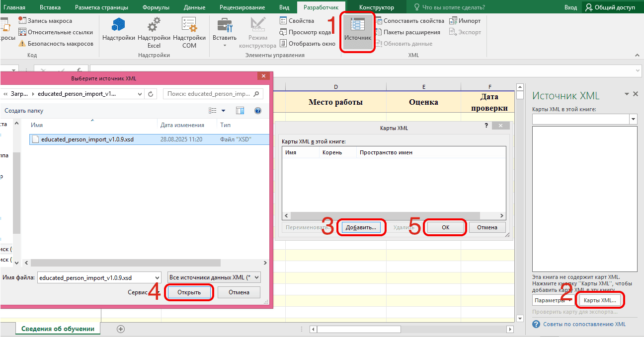Select the Сведения об обучении sheet tab

(58, 329)
